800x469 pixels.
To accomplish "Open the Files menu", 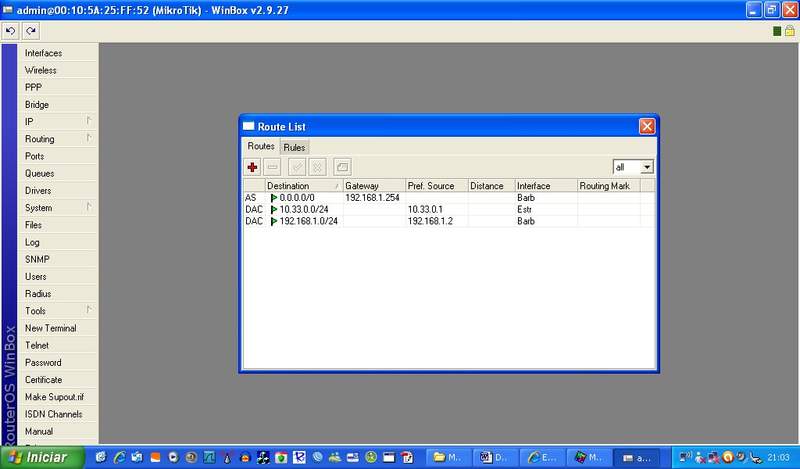I will [x=57, y=225].
